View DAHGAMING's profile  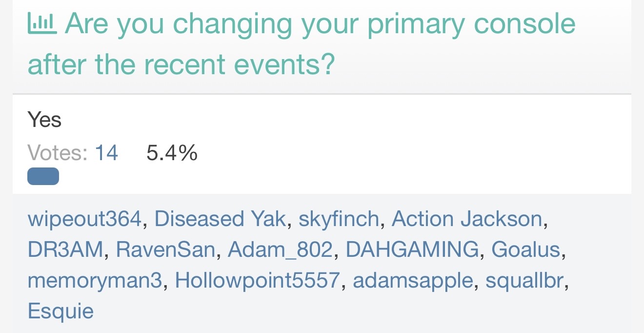coord(412,250)
